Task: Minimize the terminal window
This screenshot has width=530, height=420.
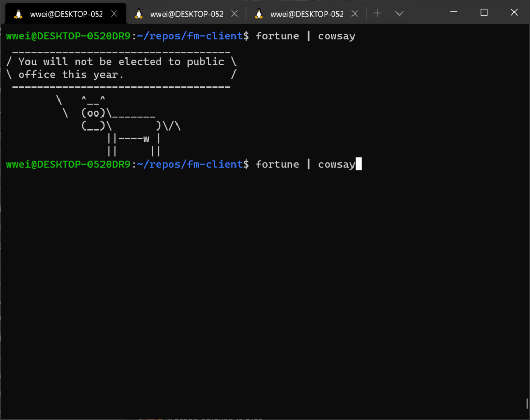Action: [454, 12]
